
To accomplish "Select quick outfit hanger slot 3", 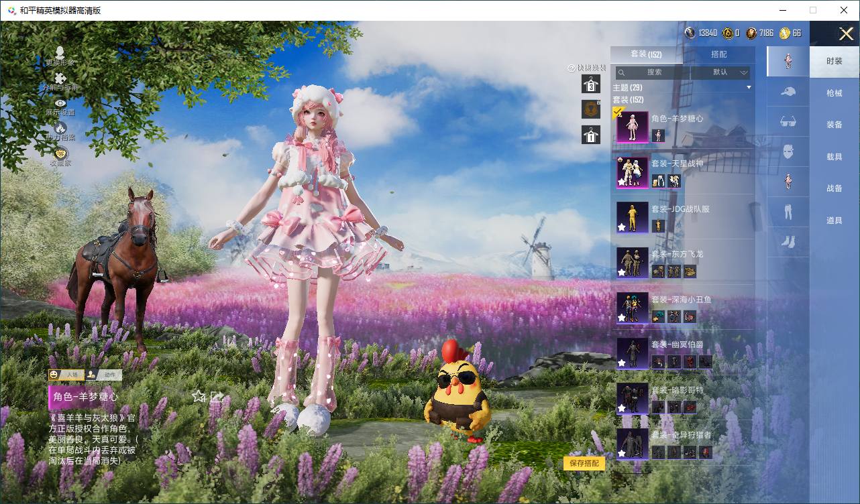I will pyautogui.click(x=590, y=84).
